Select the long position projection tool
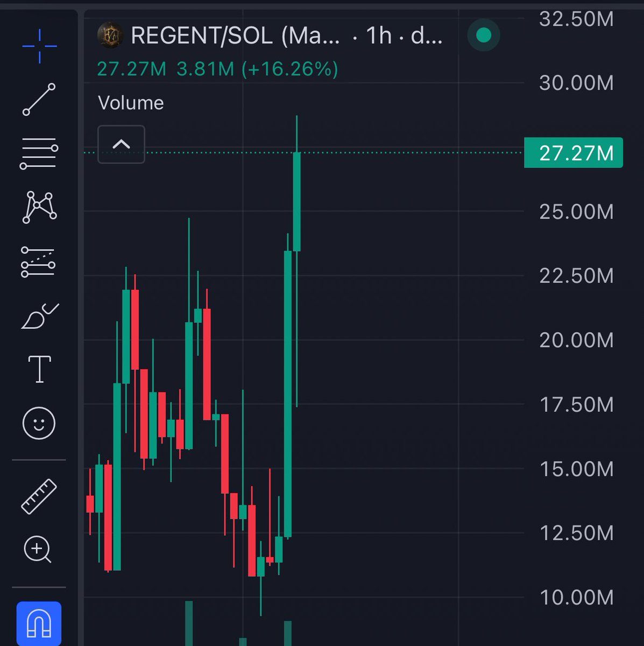 (38, 262)
